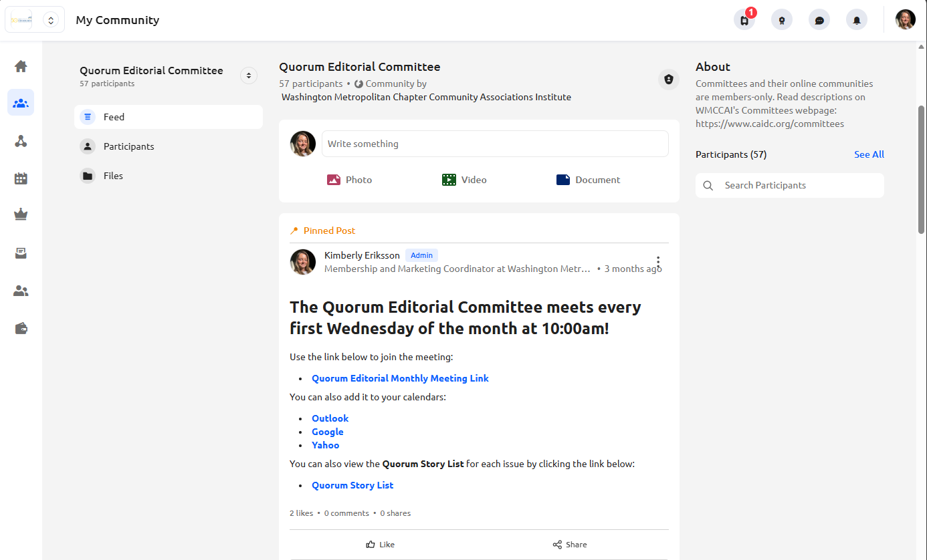The image size is (927, 560).
Task: Click Kimberly Eriksson's post avatar
Action: (303, 262)
